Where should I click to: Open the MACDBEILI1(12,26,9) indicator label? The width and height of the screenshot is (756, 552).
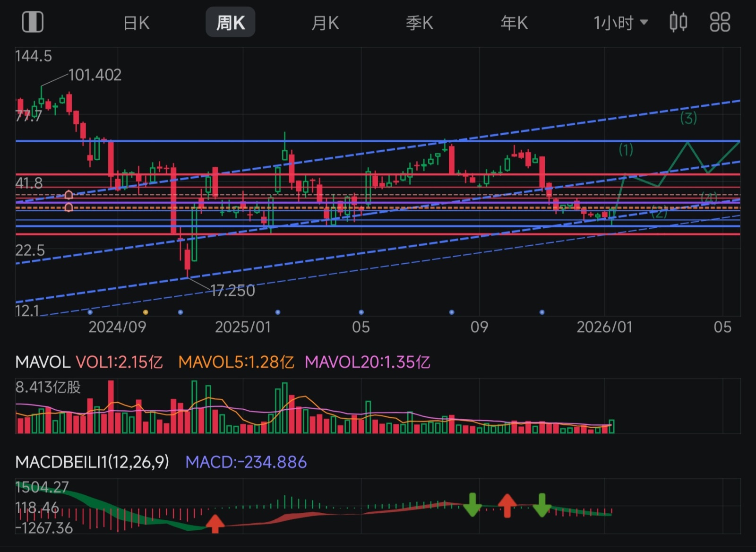(92, 462)
